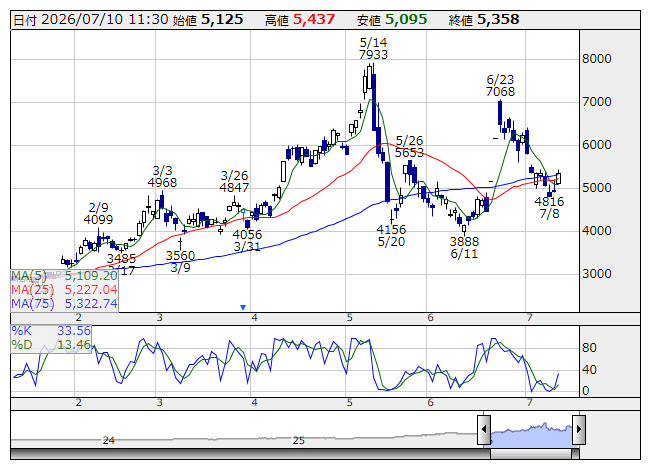This screenshot has height=470, width=653.
Task: Click the dark scrollbar track at bottom
Action: coord(250,454)
